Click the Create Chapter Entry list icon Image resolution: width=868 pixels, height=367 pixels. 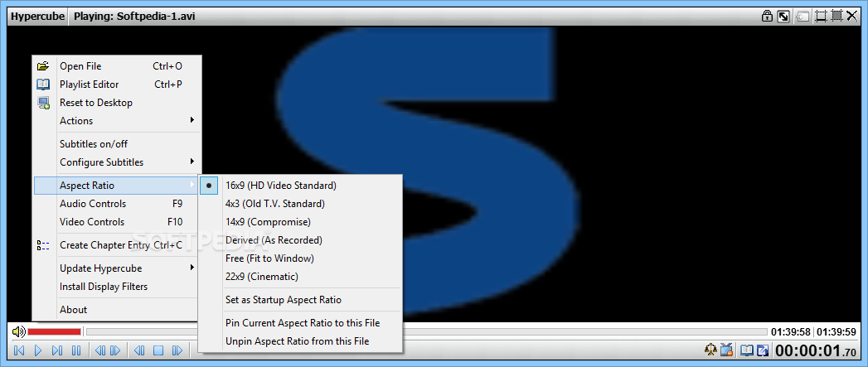(43, 245)
